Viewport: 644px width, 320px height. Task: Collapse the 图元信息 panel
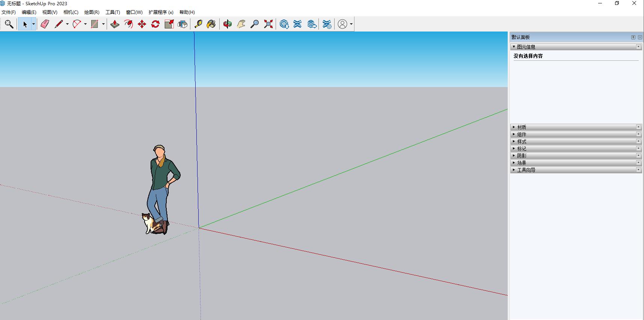click(526, 47)
